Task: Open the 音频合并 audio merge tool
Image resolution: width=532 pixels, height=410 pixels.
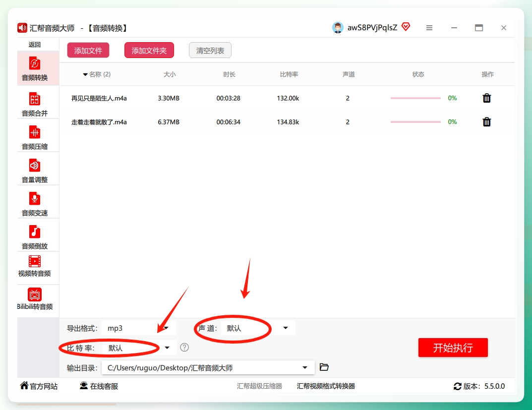Action: pos(35,104)
